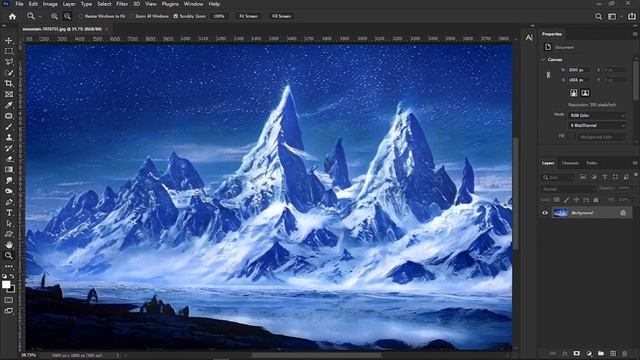Select the Smudge tool
Screen dimensions: 640x360
(x=9, y=180)
